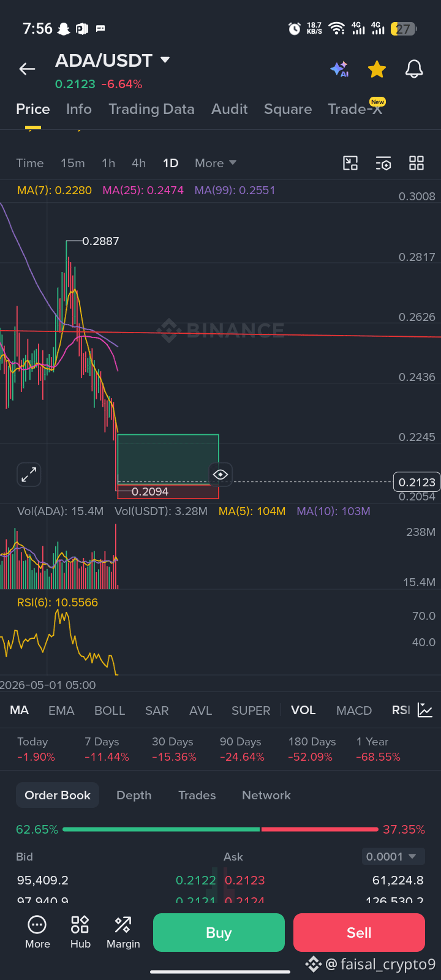Tap the green Buy button
The width and height of the screenshot is (441, 980).
(x=219, y=933)
